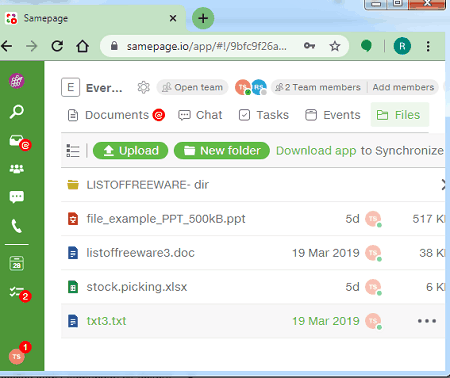
Task: Switch to the Chat tab
Action: tap(200, 115)
